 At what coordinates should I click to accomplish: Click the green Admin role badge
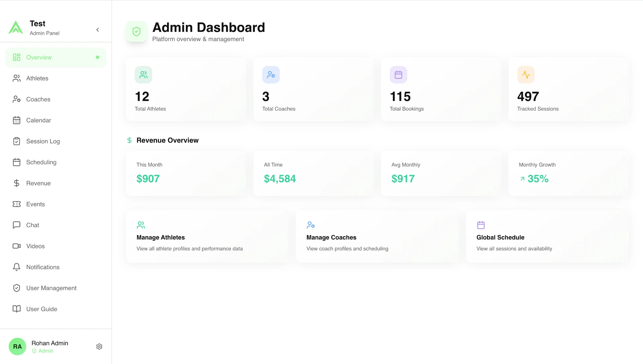pyautogui.click(x=43, y=351)
